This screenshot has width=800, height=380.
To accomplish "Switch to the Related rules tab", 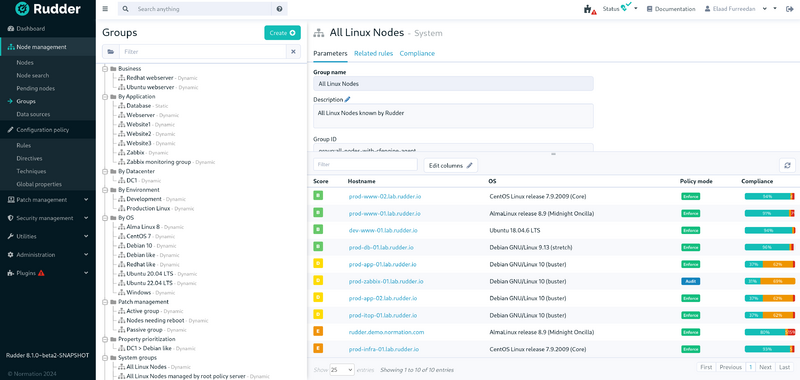I will 373,54.
